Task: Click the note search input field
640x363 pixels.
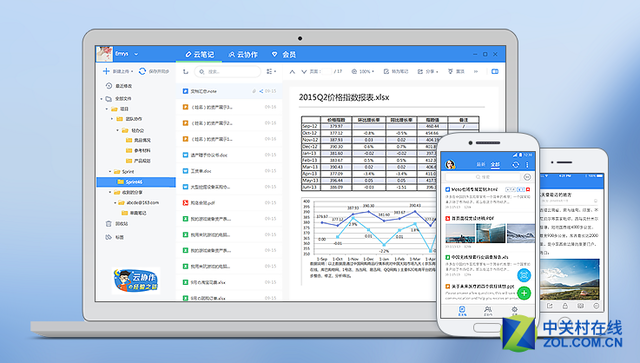Action: point(227,71)
